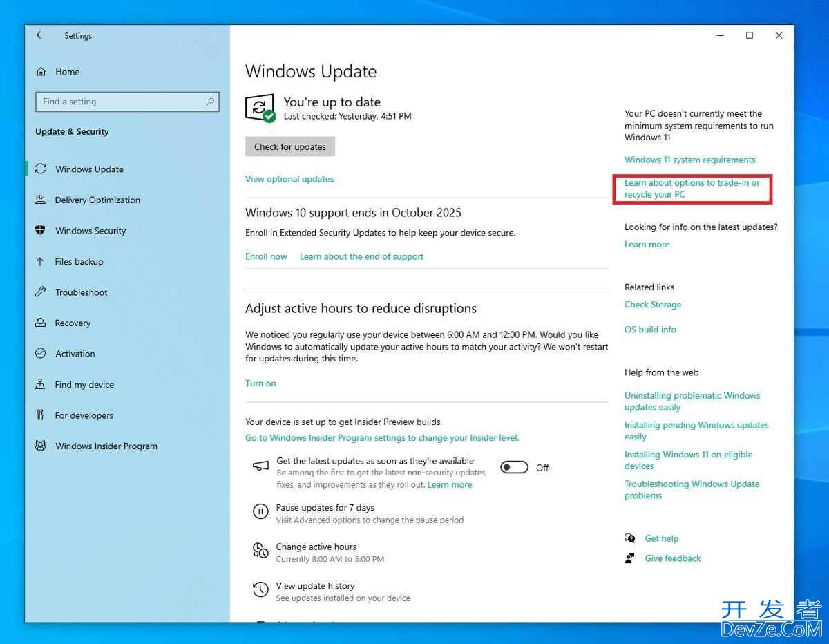Click the back arrow in Settings header
829x644 pixels.
click(40, 35)
